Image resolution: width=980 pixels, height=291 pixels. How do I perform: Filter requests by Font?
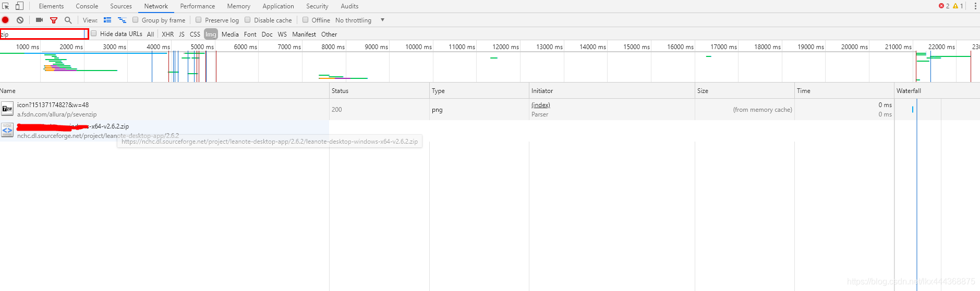(250, 34)
